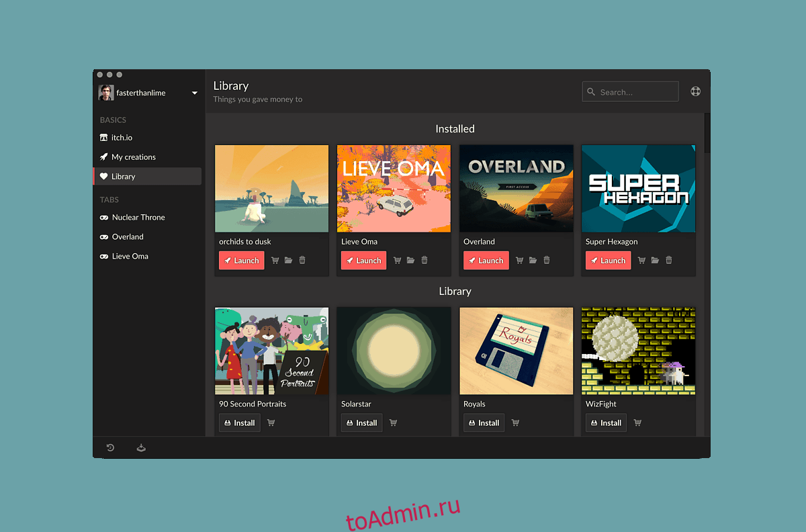Viewport: 806px width, 532px height.
Task: Click the cart icon next to Solarstar Install
Action: pyautogui.click(x=394, y=423)
